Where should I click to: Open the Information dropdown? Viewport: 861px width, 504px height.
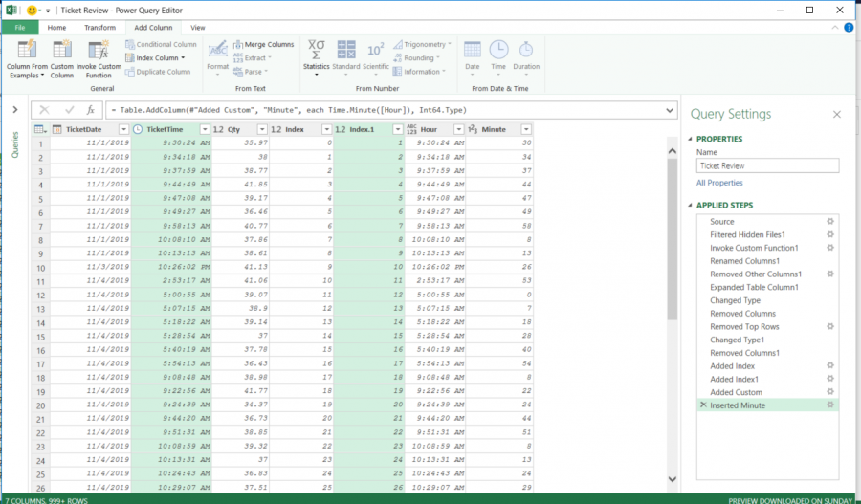[x=420, y=72]
